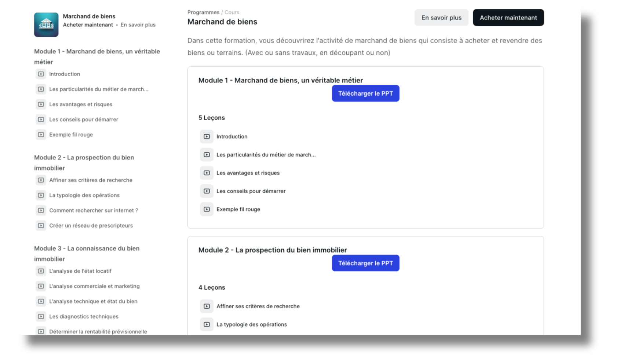
Task: Click sidebar En savoir plus link
Action: 138,25
